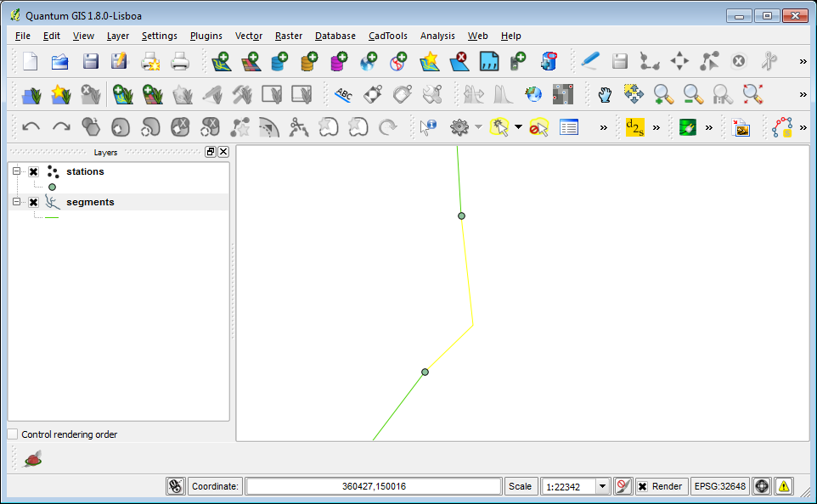Open the action gear dropdown arrow
The height and width of the screenshot is (504, 817).
[478, 127]
